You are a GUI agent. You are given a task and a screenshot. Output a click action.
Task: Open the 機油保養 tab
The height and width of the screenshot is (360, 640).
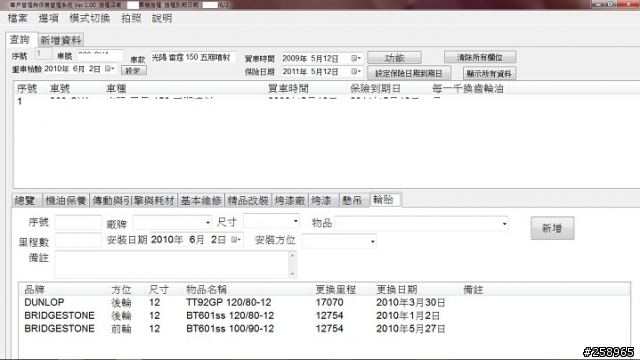pyautogui.click(x=66, y=200)
